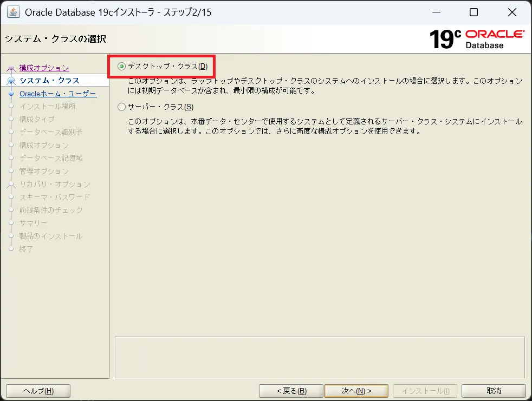Image resolution: width=532 pixels, height=401 pixels.
Task: Close the Oracle installer window
Action: tap(512, 12)
